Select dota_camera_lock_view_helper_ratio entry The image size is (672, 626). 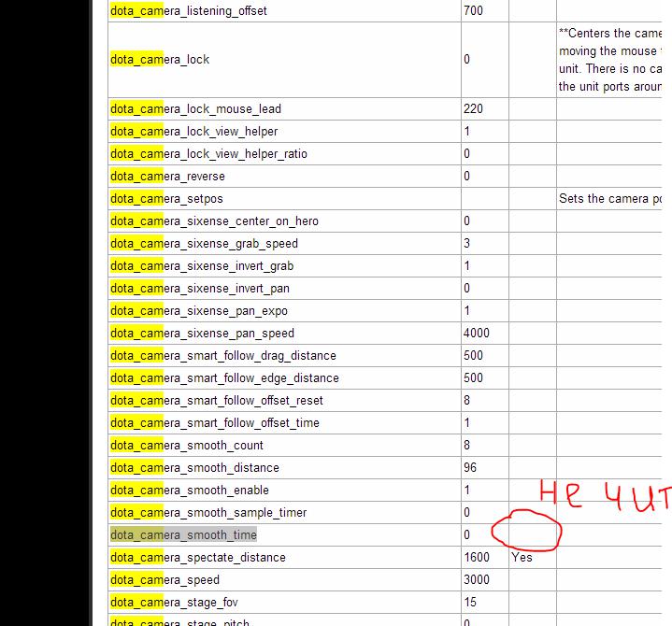tap(208, 153)
